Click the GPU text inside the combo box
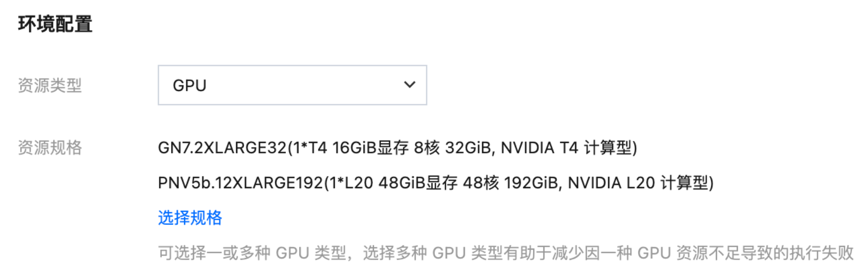This screenshot has width=868, height=271. pos(189,86)
